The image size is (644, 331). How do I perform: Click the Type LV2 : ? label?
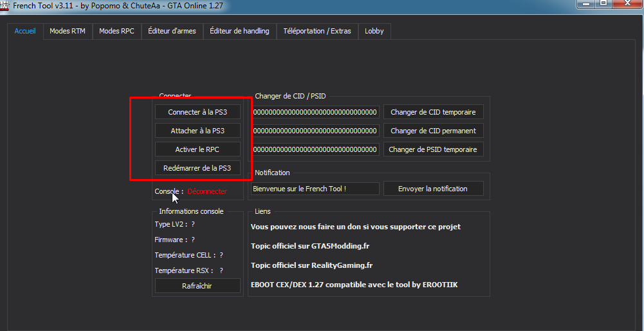click(174, 224)
